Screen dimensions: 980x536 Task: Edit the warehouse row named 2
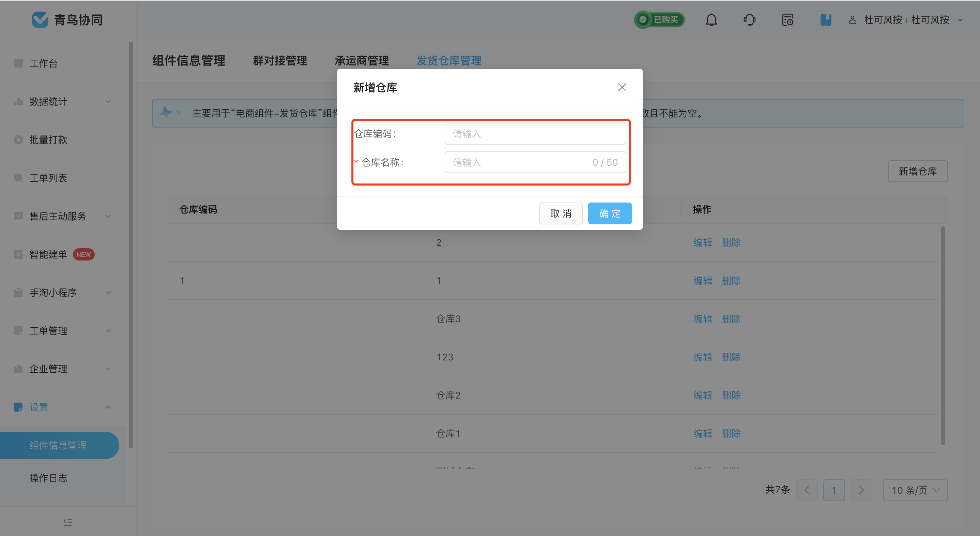703,242
